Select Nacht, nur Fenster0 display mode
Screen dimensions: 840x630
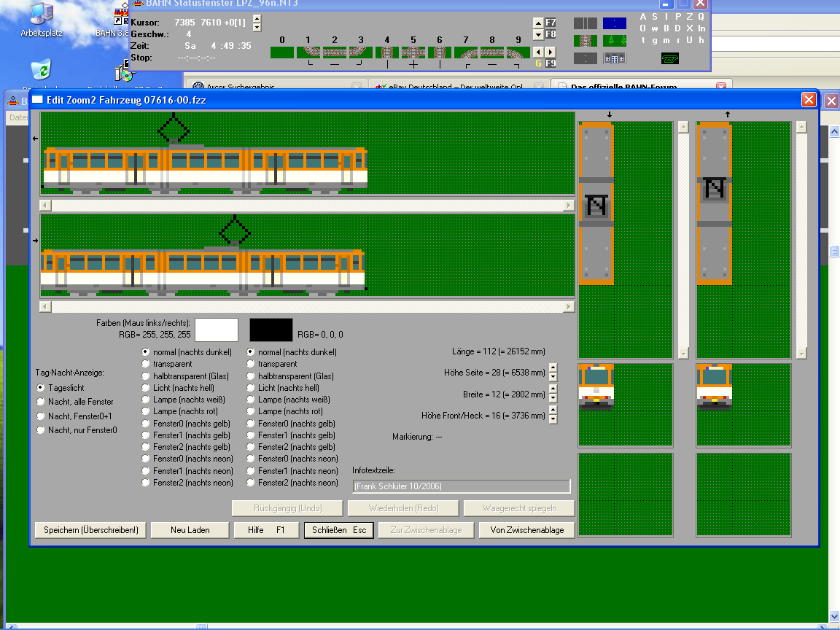(x=41, y=430)
